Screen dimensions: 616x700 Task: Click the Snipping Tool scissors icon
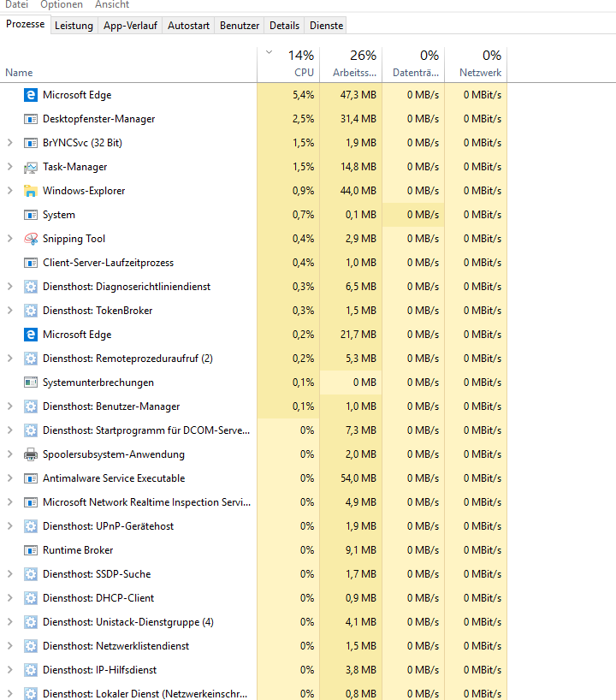click(x=30, y=240)
